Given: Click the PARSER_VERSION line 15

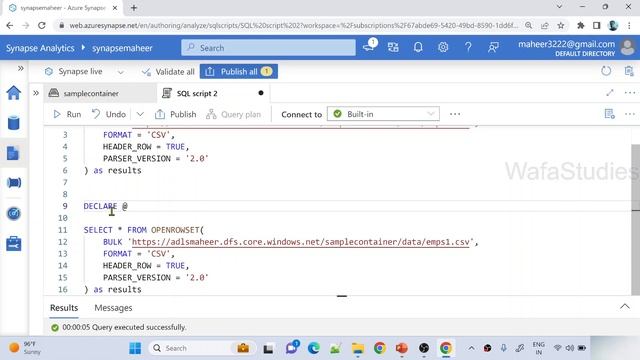Looking at the screenshot, I should point(156,278).
